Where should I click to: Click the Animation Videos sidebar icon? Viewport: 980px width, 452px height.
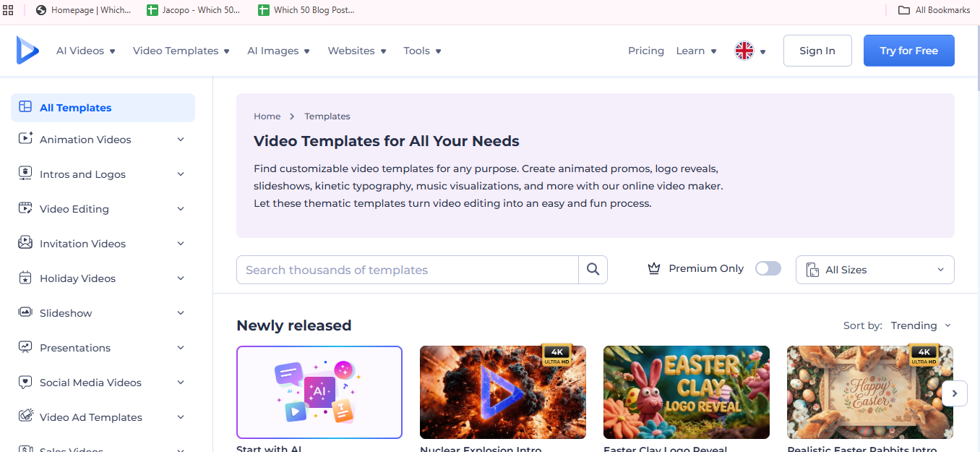[x=25, y=139]
